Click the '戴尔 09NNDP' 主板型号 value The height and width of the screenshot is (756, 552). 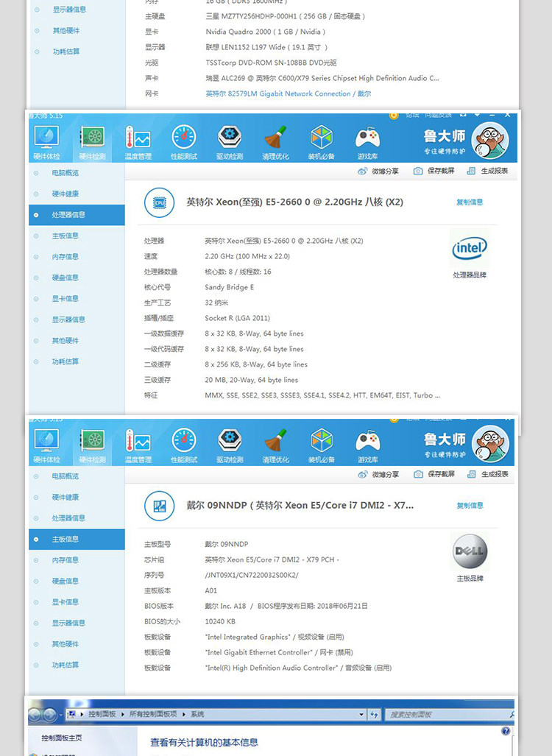click(x=226, y=544)
